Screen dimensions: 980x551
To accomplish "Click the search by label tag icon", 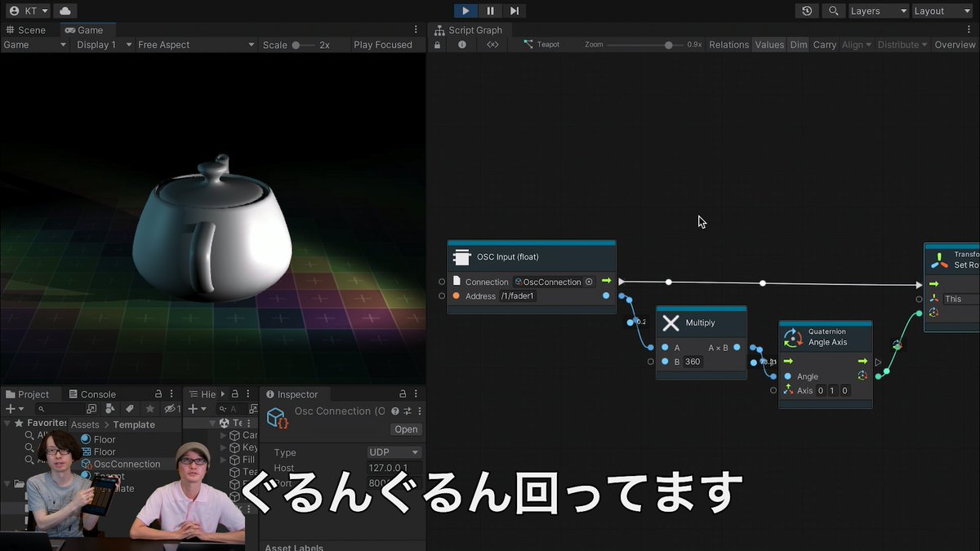I will (129, 409).
